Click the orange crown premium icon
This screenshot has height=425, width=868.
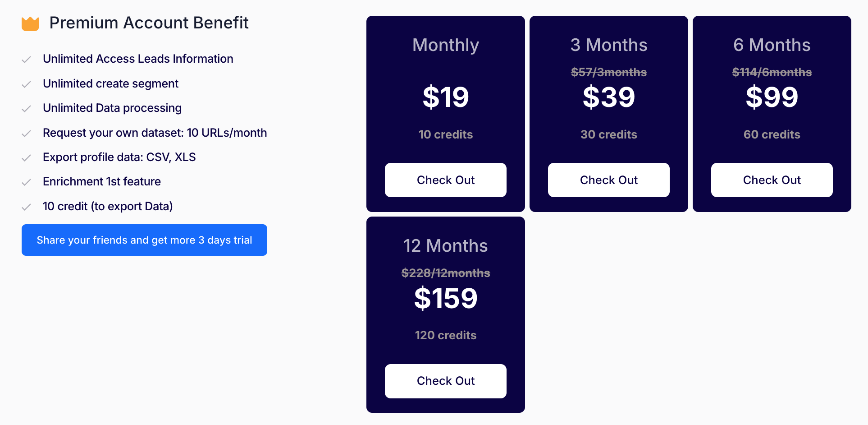tap(30, 23)
